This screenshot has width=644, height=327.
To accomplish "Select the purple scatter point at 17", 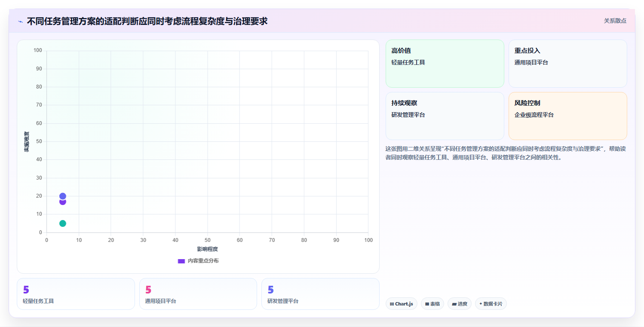I will point(62,202).
